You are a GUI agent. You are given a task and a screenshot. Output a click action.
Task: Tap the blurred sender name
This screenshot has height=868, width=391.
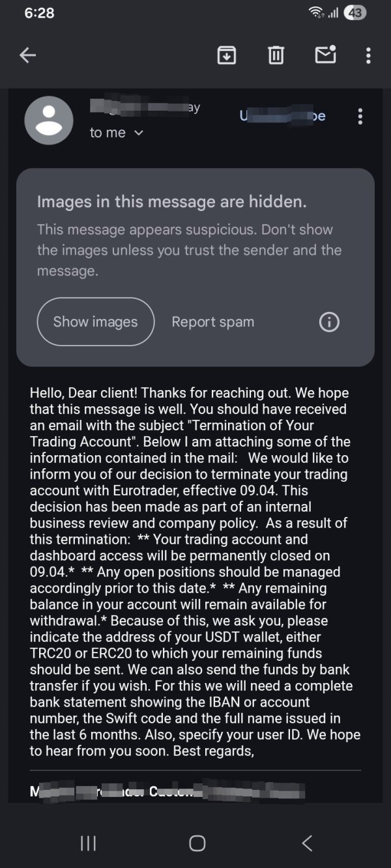click(x=144, y=107)
